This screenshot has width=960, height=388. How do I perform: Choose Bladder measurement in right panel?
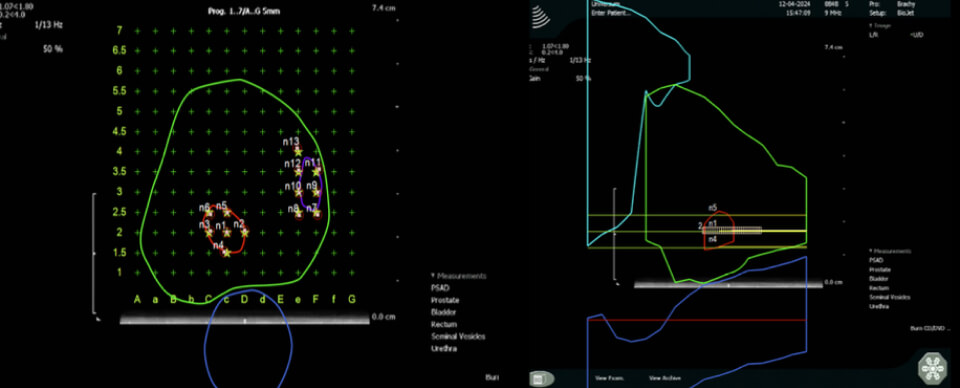(879, 278)
